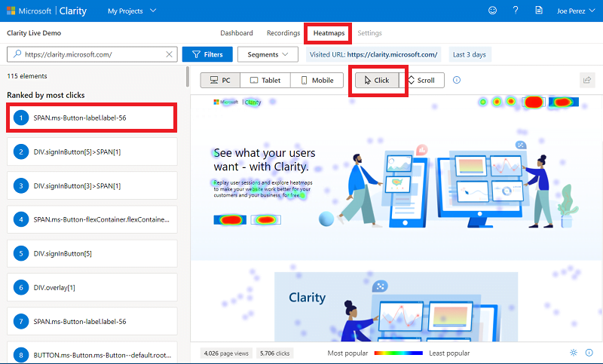Image resolution: width=603 pixels, height=364 pixels.
Task: Select the Mobile device view
Action: coord(317,81)
